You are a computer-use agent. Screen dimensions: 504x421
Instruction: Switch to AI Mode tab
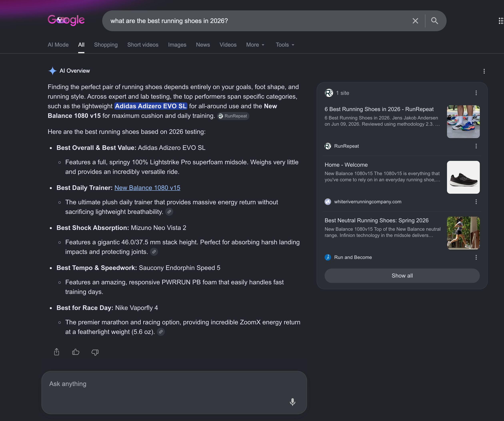click(x=58, y=45)
